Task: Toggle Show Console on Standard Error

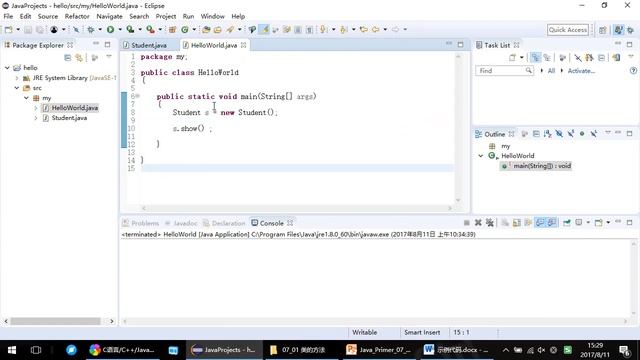Action: (552, 223)
